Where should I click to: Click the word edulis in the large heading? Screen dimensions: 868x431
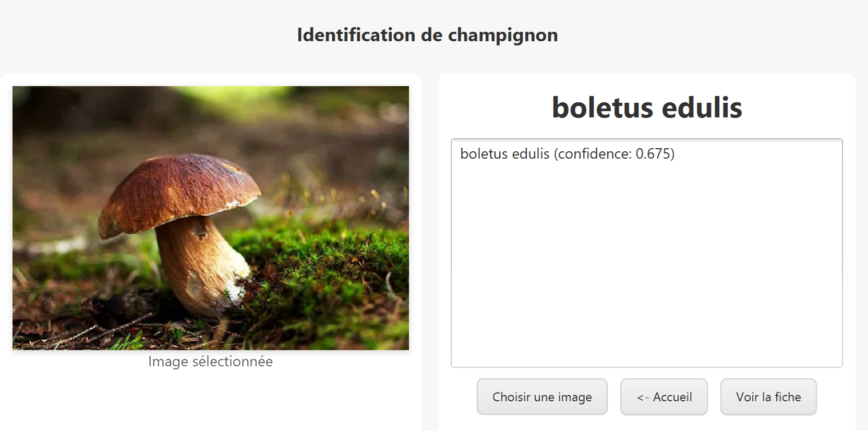[x=702, y=108]
